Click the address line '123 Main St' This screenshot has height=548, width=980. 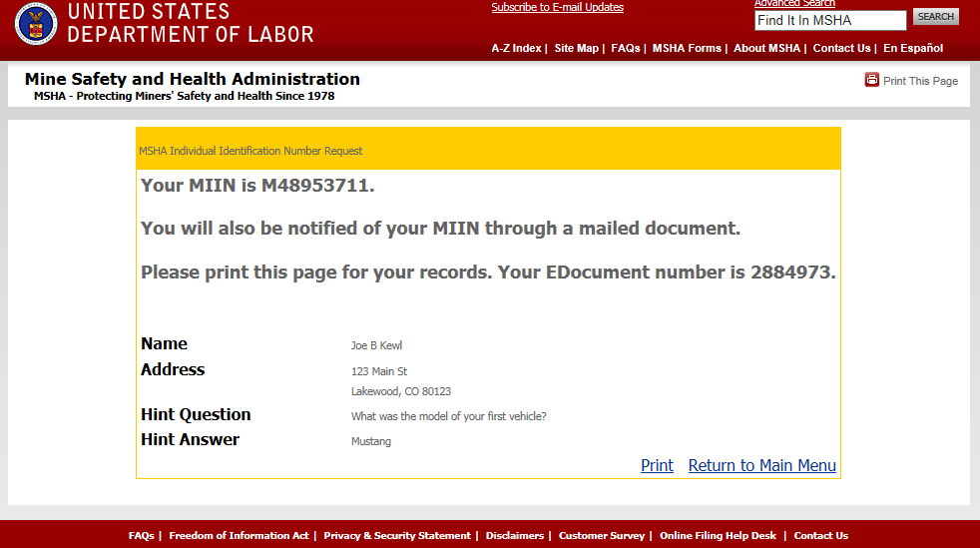tap(379, 371)
